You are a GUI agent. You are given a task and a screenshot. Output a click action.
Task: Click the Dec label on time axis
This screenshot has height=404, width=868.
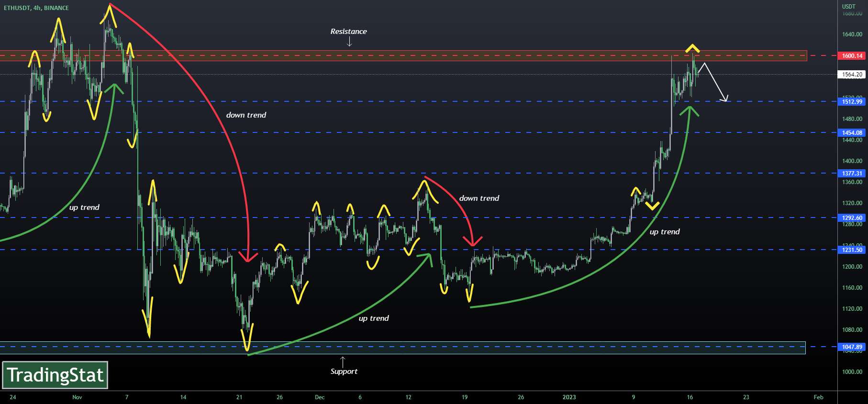point(320,397)
